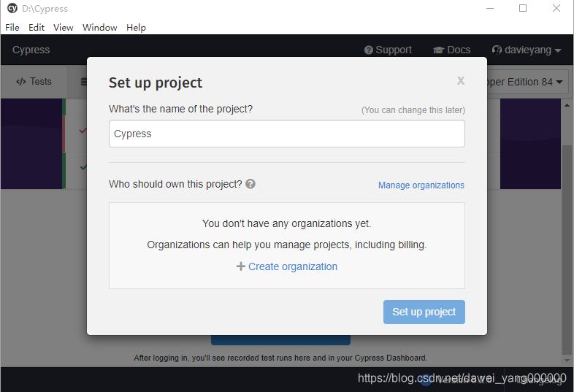The image size is (574, 392).
Task: Minimize the Cypress window
Action: tap(490, 8)
